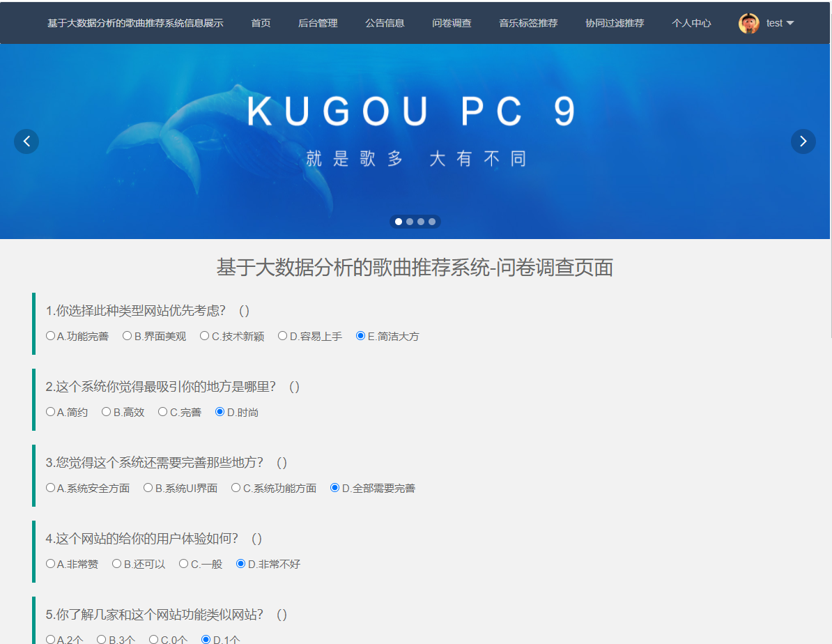Open 协同过滤推荐 navigation item
Image resolution: width=832 pixels, height=644 pixels.
pos(615,23)
